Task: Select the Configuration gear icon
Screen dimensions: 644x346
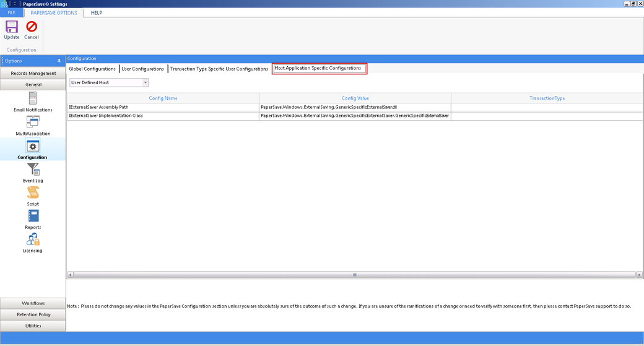Action: tap(33, 146)
